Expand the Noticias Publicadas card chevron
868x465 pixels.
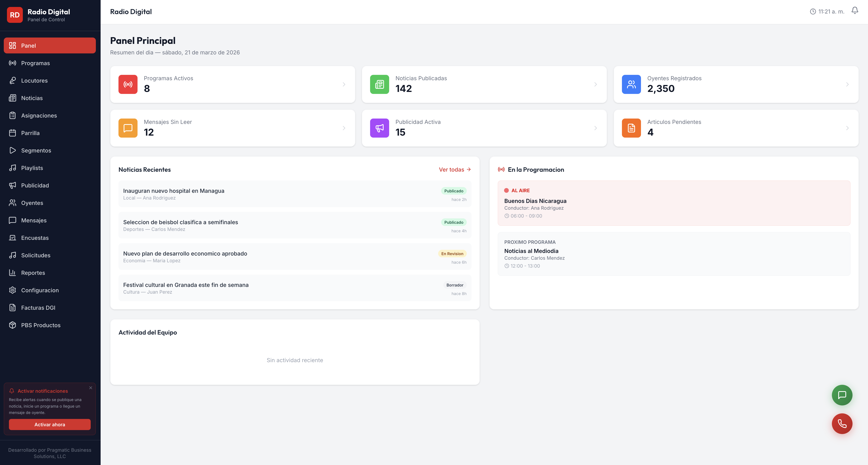click(x=595, y=84)
